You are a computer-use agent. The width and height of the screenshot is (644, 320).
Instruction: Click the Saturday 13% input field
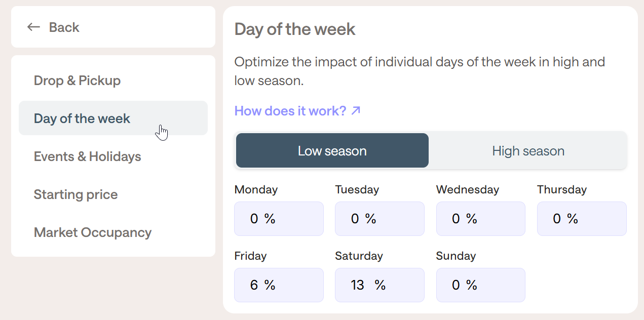[x=380, y=285]
